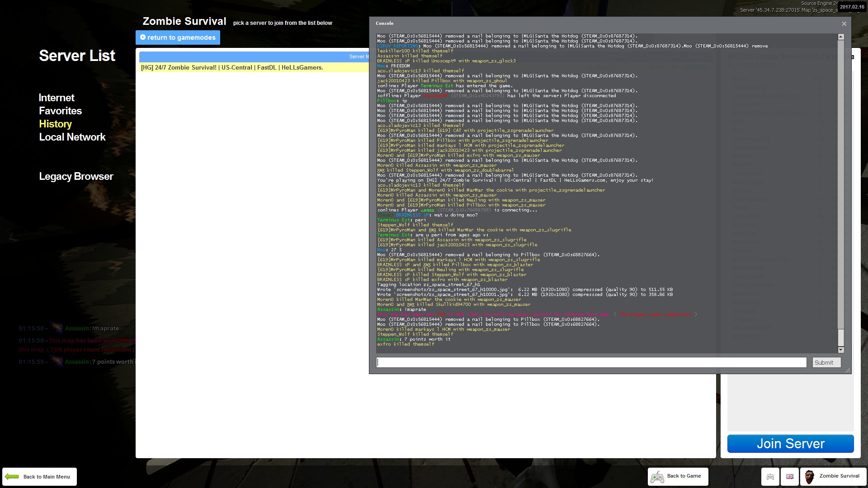This screenshot has width=868, height=488.
Task: Open the Zombie Survival gamemode selector
Action: pyautogui.click(x=833, y=477)
